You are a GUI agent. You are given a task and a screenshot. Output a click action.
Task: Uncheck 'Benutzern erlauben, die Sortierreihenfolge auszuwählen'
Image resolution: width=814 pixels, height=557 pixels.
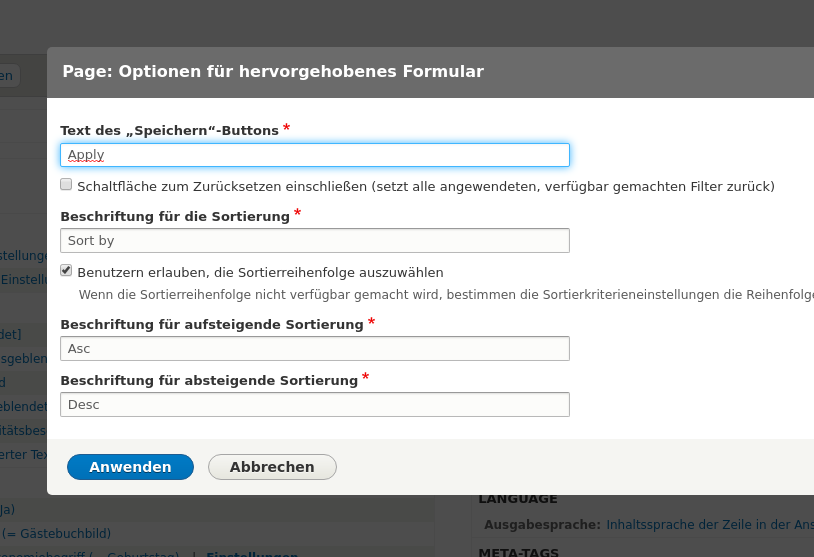click(66, 271)
